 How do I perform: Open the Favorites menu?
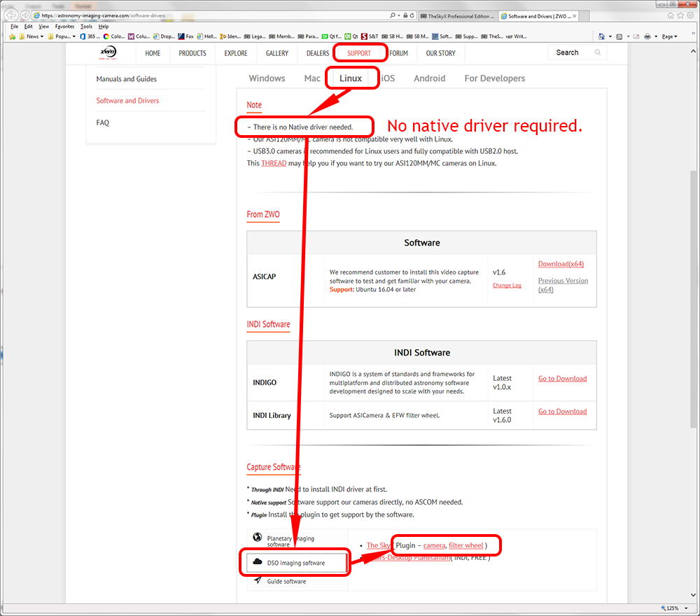(64, 27)
